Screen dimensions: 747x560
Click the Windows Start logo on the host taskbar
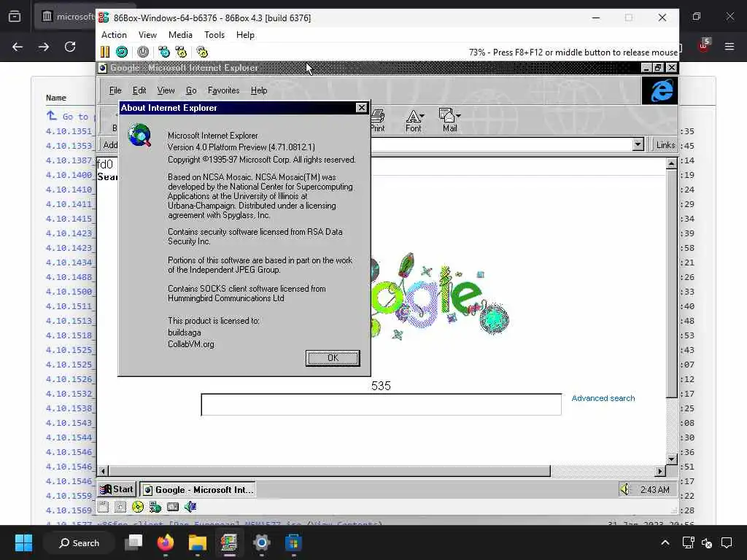click(x=23, y=542)
